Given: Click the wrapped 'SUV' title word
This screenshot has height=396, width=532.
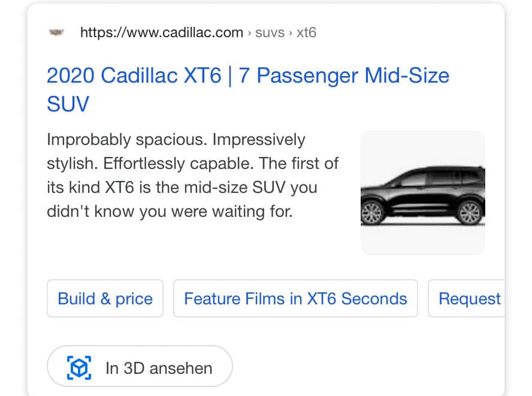Looking at the screenshot, I should point(68,104).
